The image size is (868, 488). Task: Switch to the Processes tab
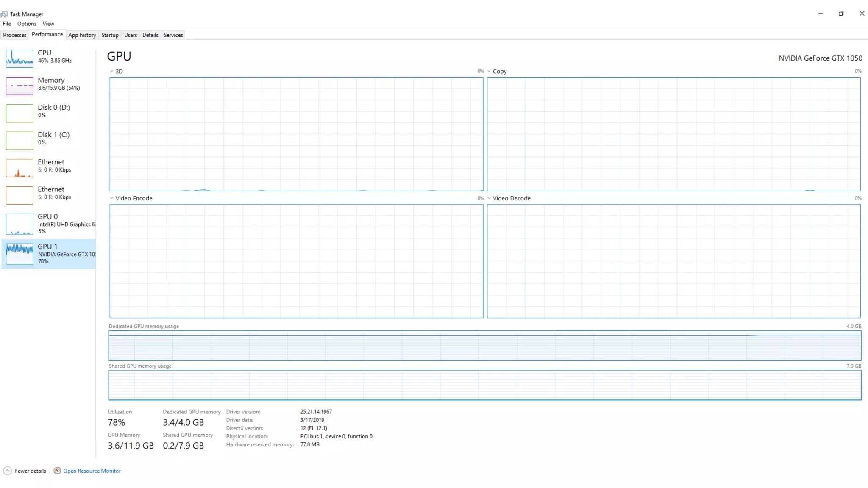[14, 35]
